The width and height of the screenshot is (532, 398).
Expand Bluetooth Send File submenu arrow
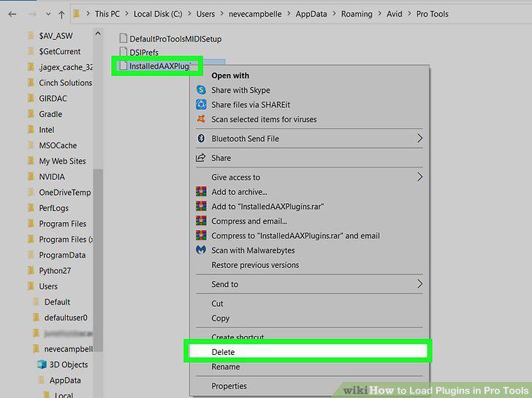[419, 138]
